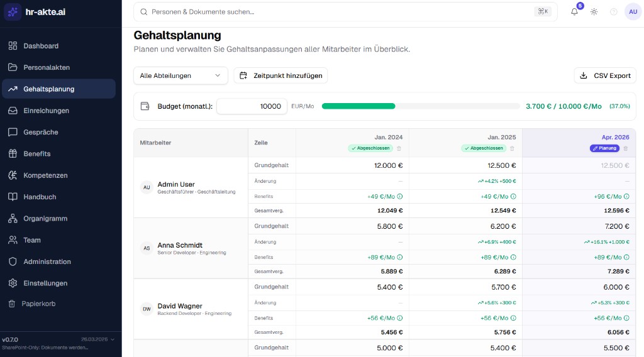Viewport: 644px width, 357px height.
Task: Expand the v0.7.0 changelog chevron
Action: click(113, 339)
